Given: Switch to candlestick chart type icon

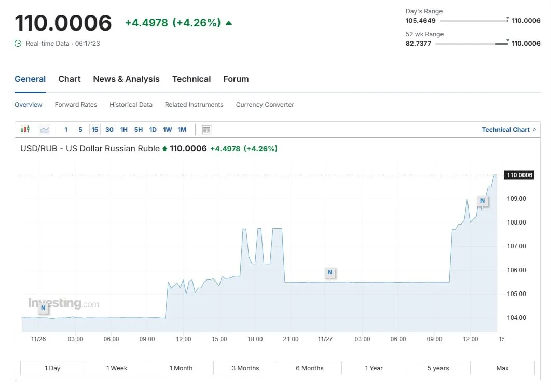Looking at the screenshot, I should [x=25, y=130].
